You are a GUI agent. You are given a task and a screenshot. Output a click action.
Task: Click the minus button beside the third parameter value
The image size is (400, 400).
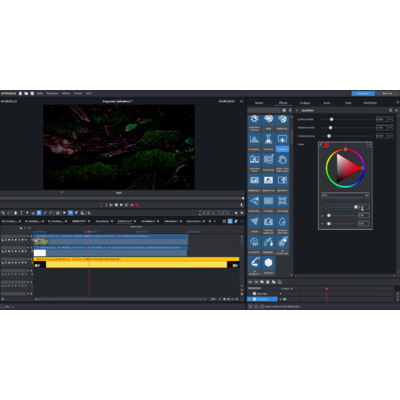390,136
